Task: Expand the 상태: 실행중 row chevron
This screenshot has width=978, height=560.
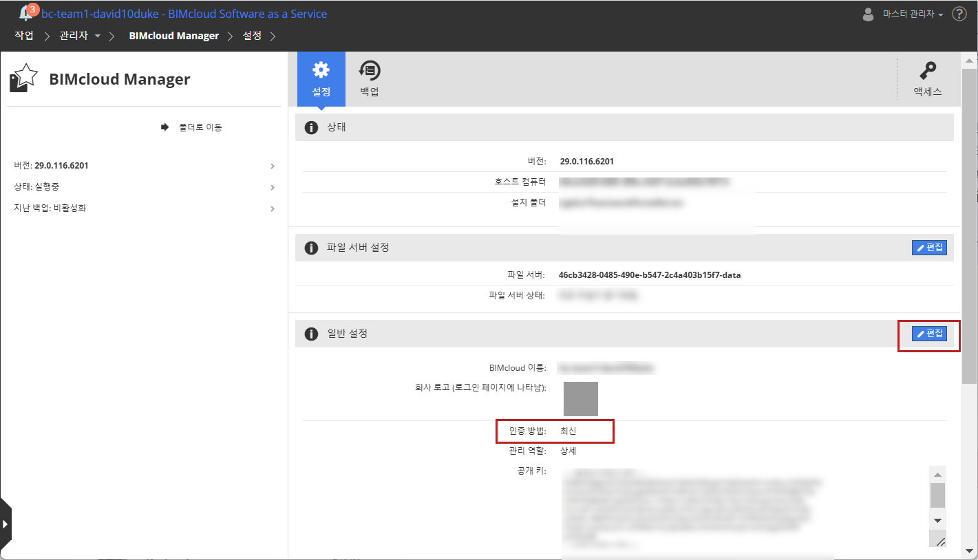Action: (x=273, y=187)
